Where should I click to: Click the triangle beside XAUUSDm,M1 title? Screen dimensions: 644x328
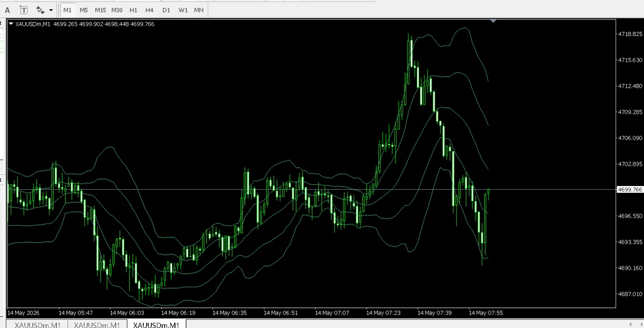pyautogui.click(x=11, y=24)
